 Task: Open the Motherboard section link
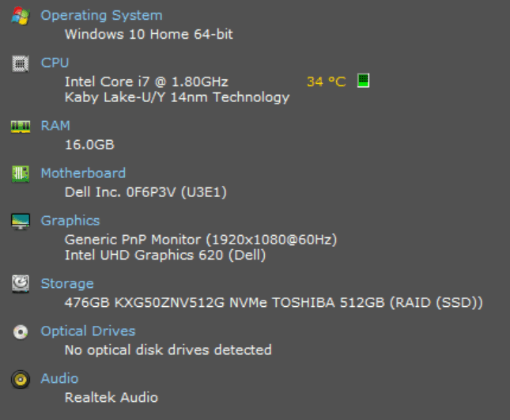coord(83,173)
